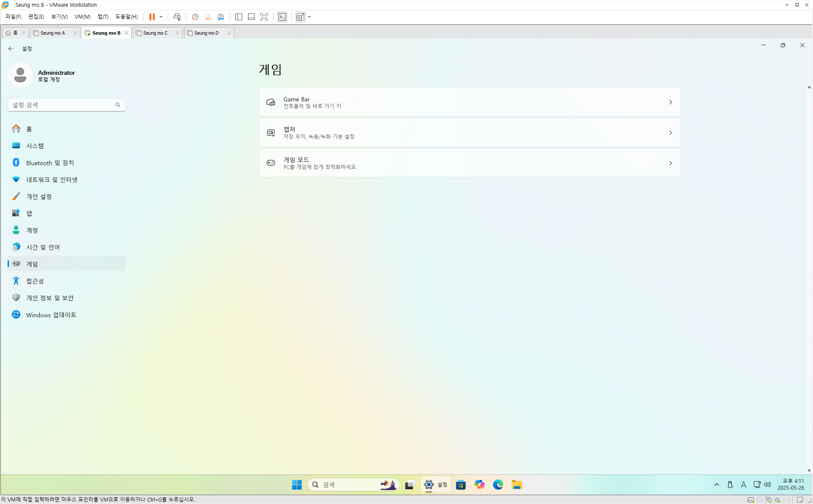Open the VM(M) menu
813x504 pixels.
point(82,17)
